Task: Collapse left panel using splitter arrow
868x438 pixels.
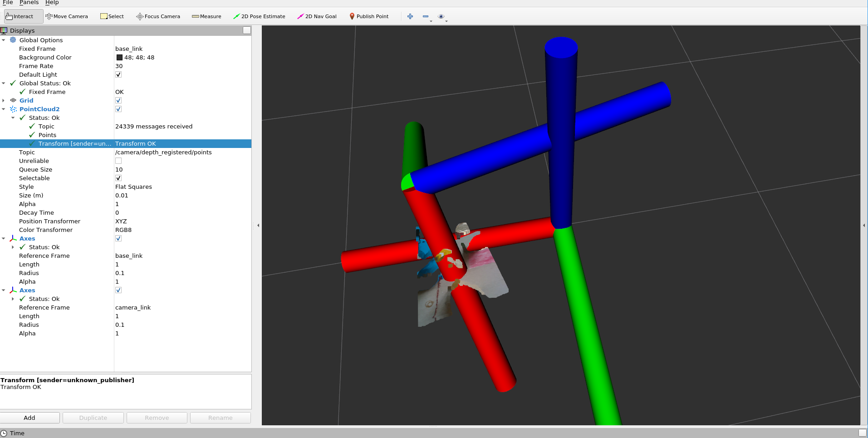Action: tap(258, 225)
